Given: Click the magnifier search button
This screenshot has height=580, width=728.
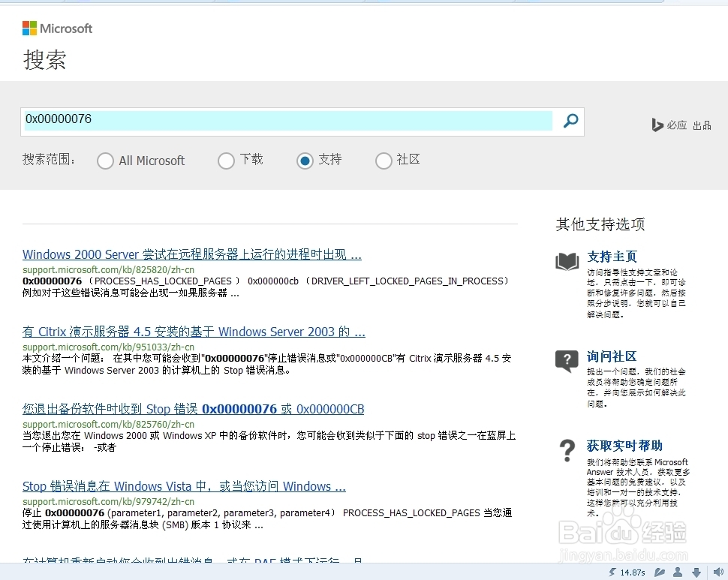Looking at the screenshot, I should tap(570, 121).
